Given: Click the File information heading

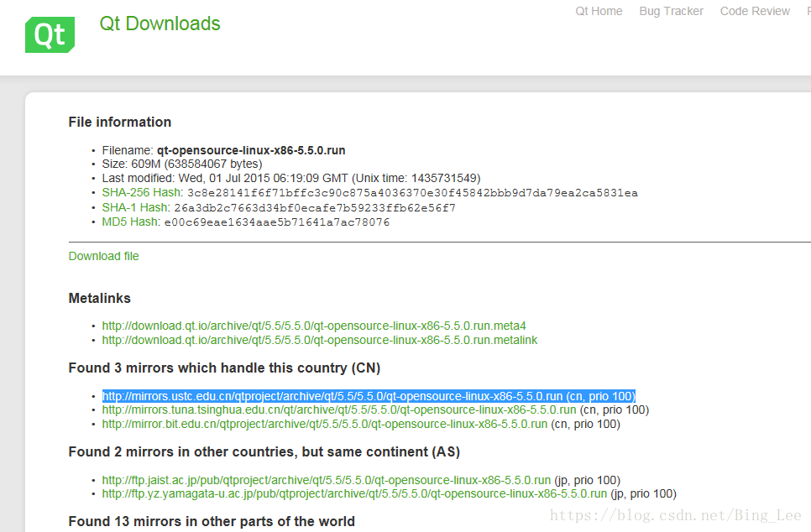Looking at the screenshot, I should pyautogui.click(x=119, y=122).
